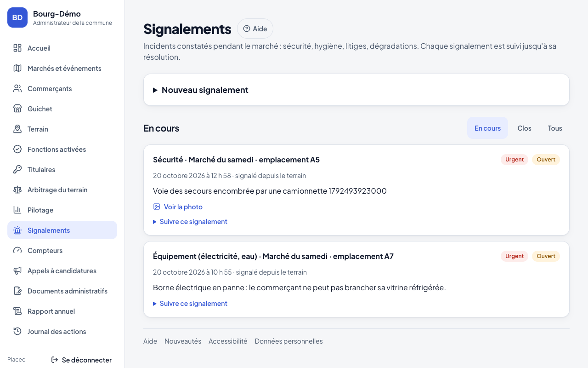Open the Rapport annuel menu label
The image size is (588, 368).
pos(51,311)
